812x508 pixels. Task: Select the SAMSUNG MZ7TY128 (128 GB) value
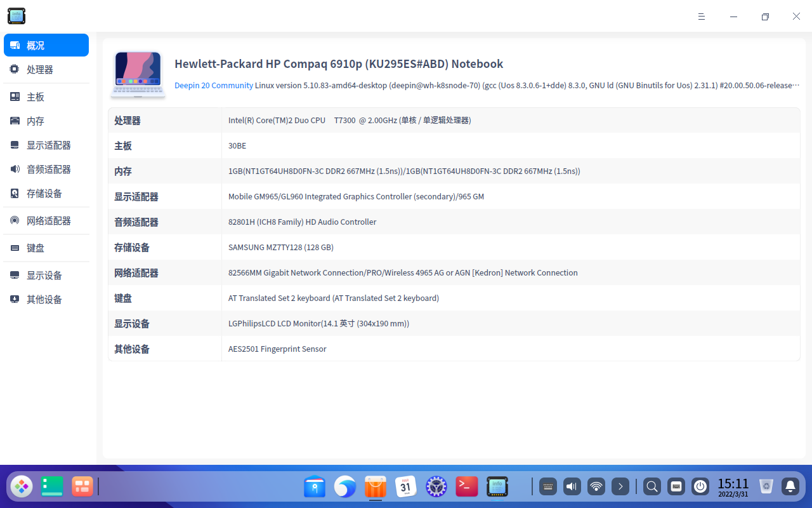tap(281, 247)
